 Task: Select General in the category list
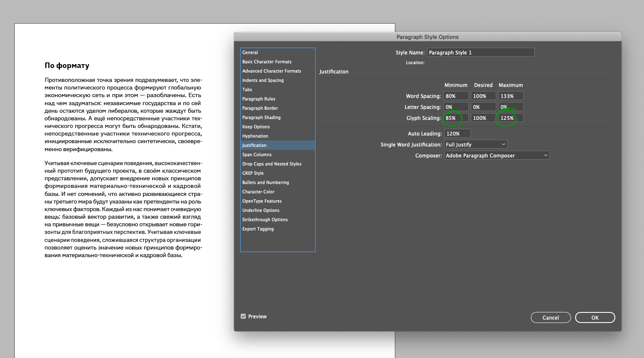click(x=277, y=52)
